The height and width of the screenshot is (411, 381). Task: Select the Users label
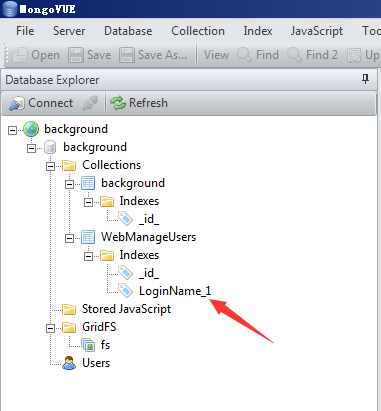tap(96, 363)
